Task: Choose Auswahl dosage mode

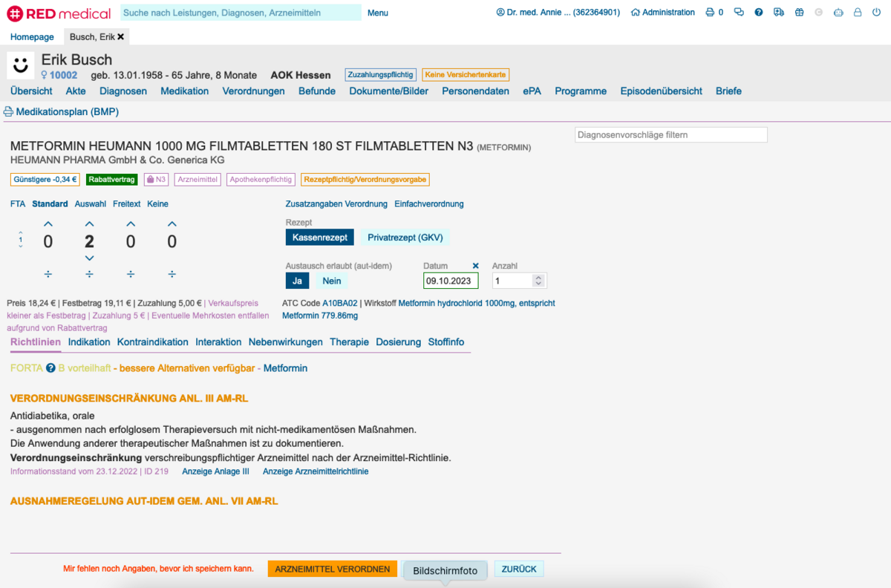Action: (x=91, y=204)
